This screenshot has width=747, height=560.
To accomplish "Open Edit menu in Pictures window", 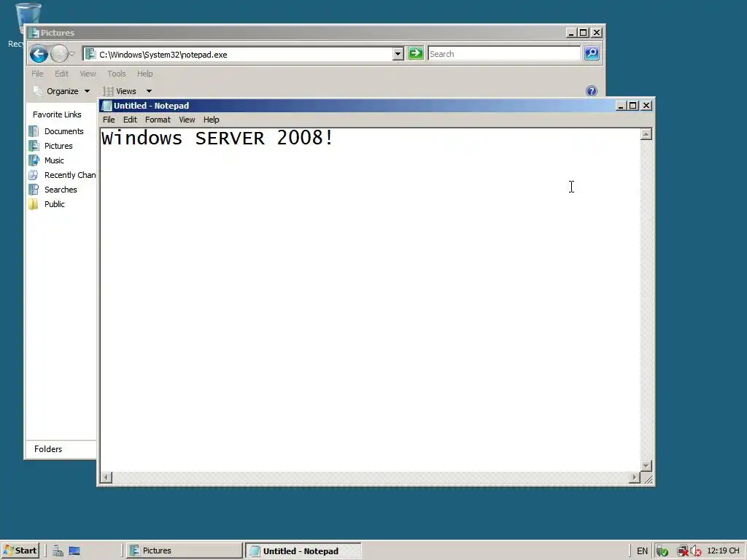I will 61,74.
